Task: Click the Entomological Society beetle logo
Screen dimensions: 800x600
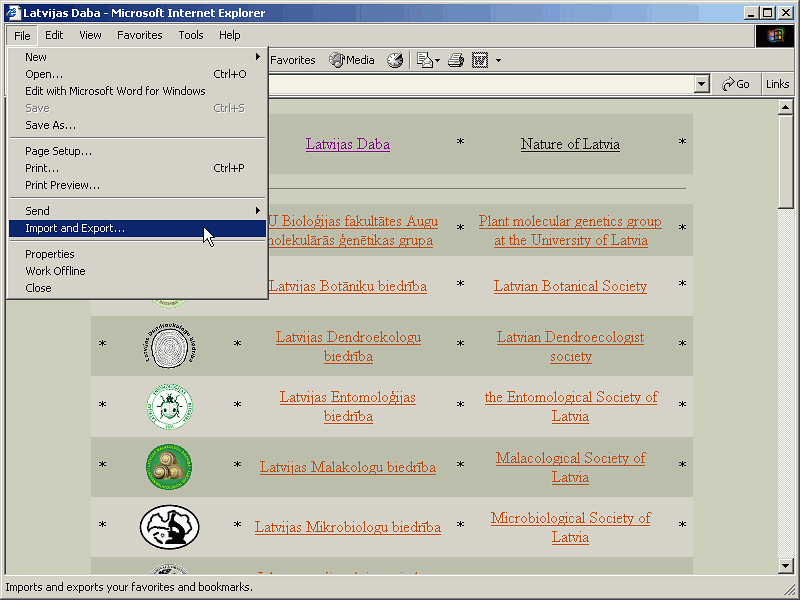Action: coord(169,407)
